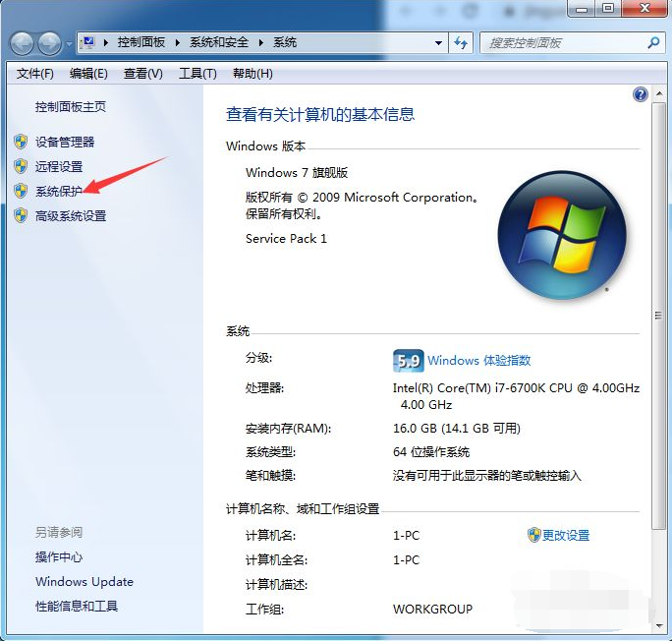Open Windows 体验指数 link
Image resolution: width=672 pixels, height=641 pixels.
tap(479, 360)
